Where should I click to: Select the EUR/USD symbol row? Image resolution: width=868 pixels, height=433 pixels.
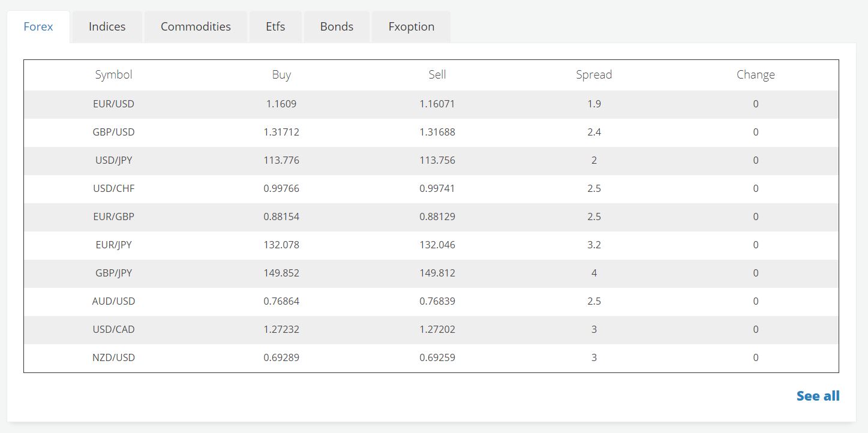pyautogui.click(x=113, y=104)
